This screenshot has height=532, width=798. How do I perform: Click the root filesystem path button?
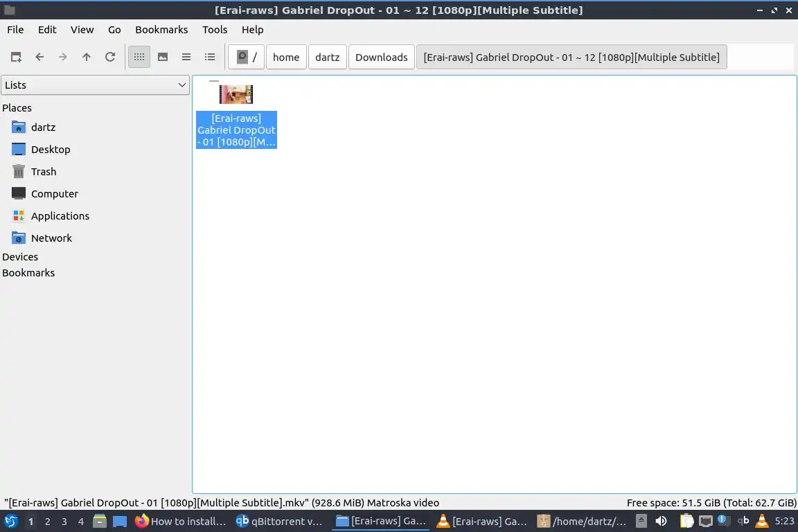point(247,57)
